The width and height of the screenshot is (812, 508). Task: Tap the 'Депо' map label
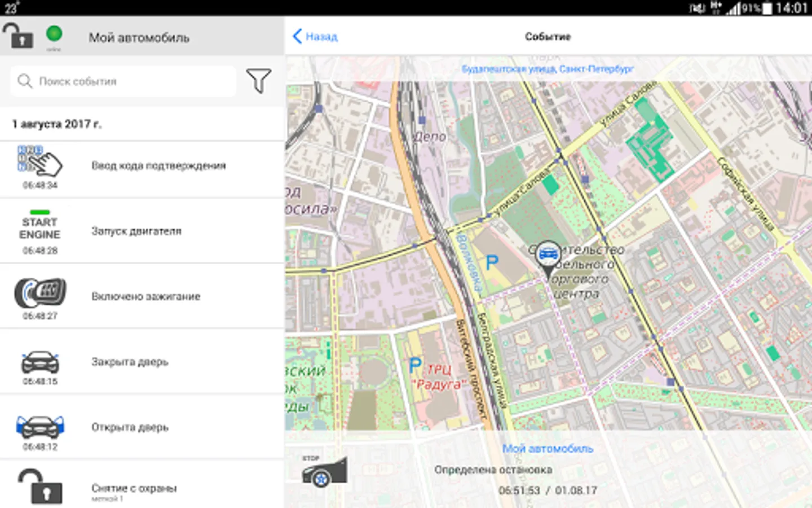tap(430, 137)
